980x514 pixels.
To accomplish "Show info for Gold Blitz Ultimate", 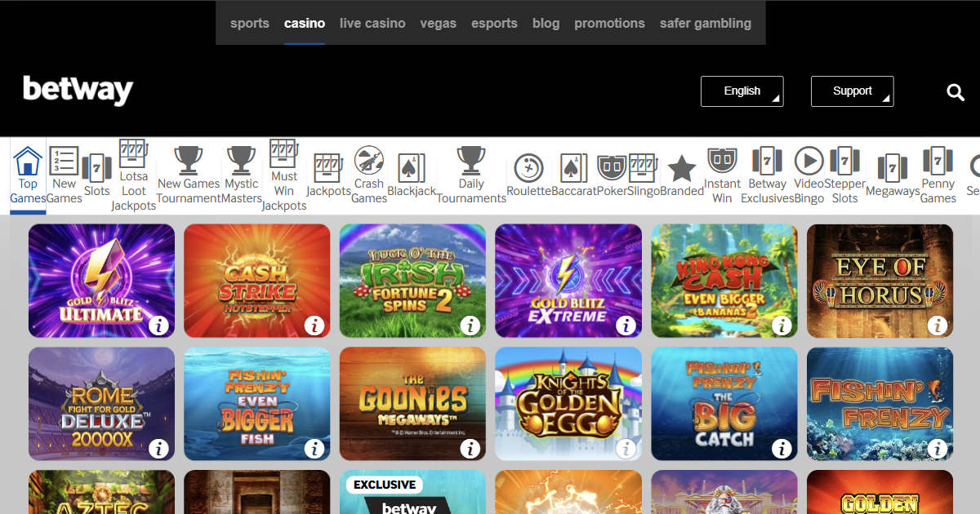I will click(x=158, y=326).
